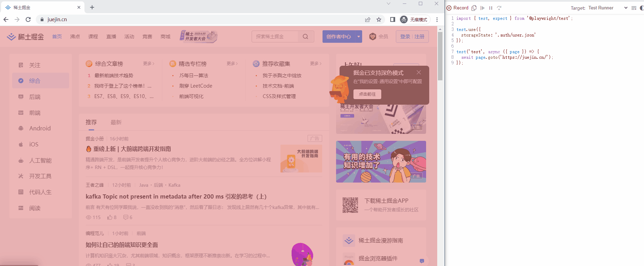Image resolution: width=644 pixels, height=266 pixels.
Task: Open the 课程 nav item
Action: 93,37
